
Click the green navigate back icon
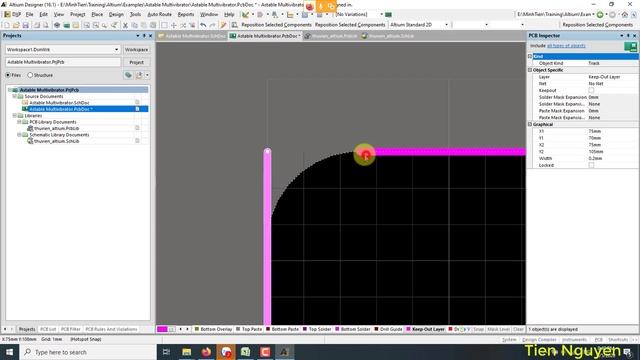tap(600, 14)
